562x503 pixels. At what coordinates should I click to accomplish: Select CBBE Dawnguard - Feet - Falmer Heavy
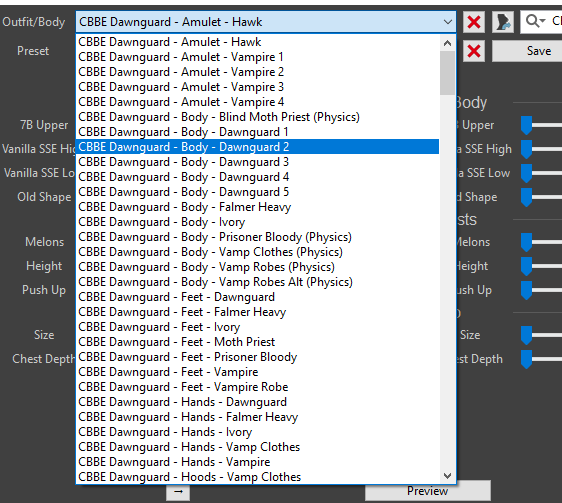(x=257, y=312)
